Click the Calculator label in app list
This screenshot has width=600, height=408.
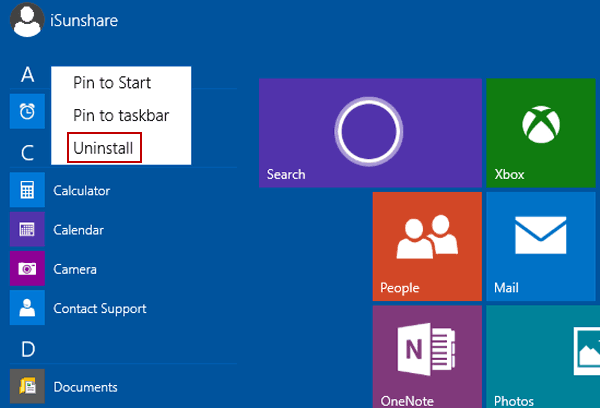pos(82,191)
